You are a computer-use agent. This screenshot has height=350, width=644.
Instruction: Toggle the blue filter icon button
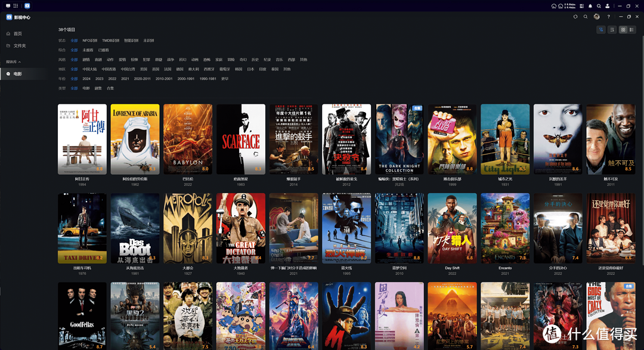pos(601,30)
